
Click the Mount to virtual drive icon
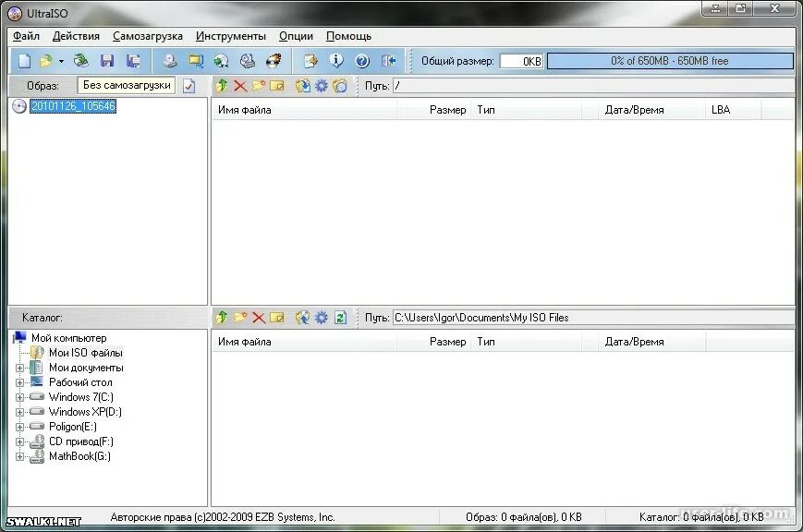tap(248, 61)
